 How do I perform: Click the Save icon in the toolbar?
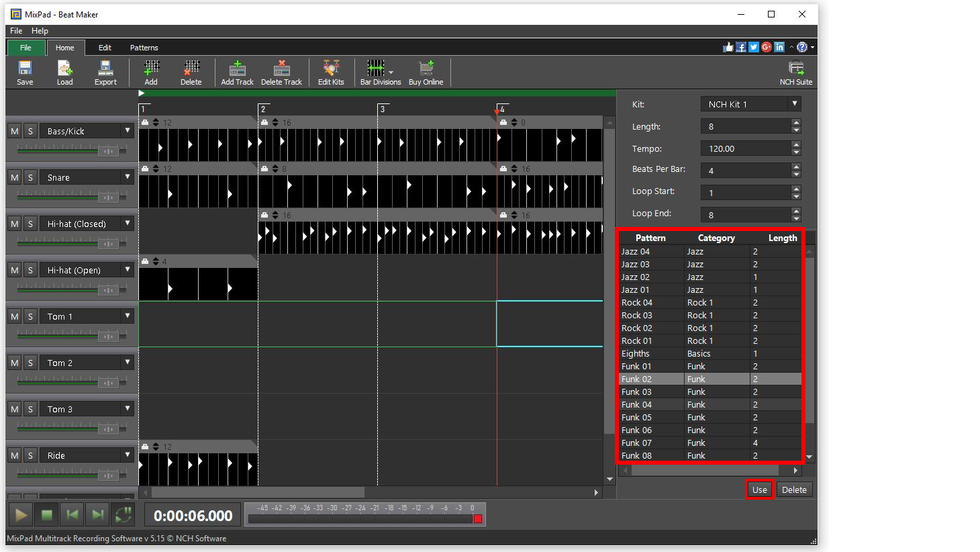[x=25, y=72]
